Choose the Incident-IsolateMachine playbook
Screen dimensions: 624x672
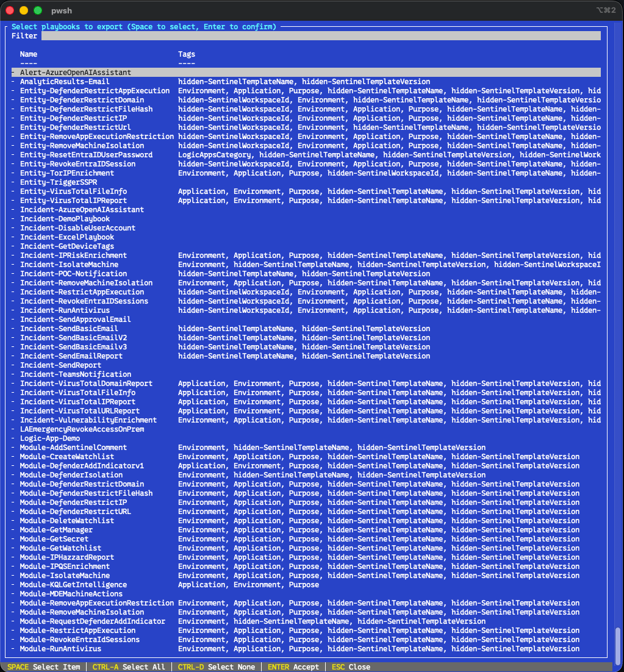(x=69, y=265)
